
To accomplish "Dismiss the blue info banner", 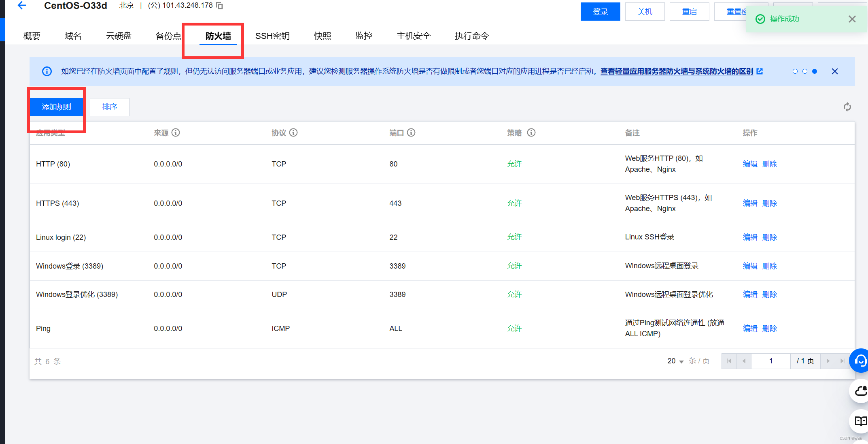I will pos(834,71).
